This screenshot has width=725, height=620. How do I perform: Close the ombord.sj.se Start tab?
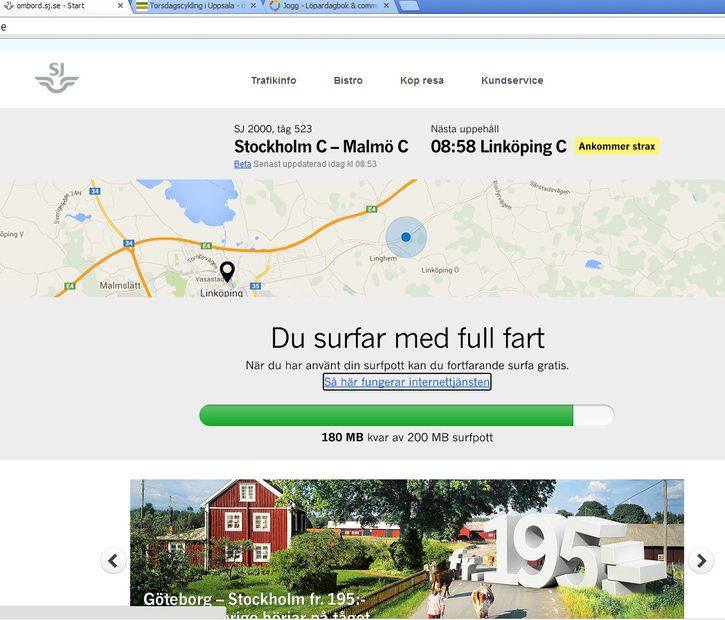tap(120, 6)
